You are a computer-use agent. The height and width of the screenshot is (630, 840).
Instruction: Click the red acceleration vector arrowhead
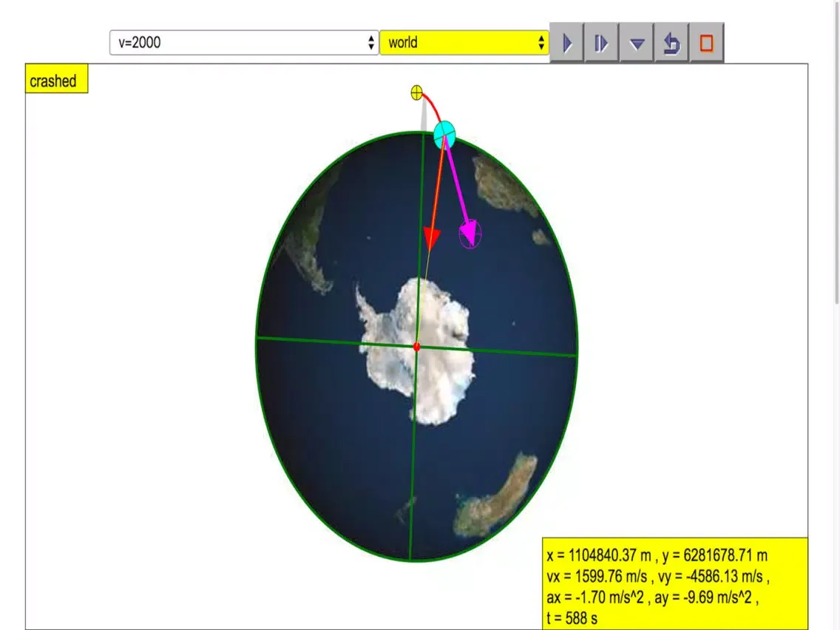coord(431,240)
